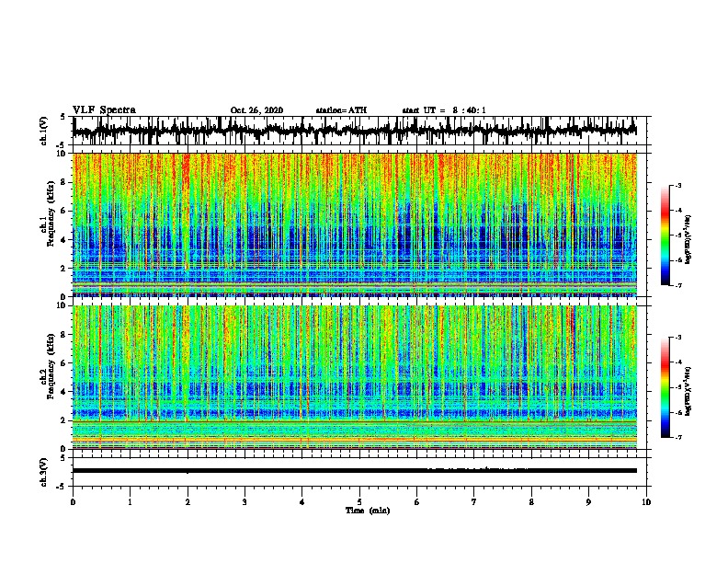
Task: Click the ch.3 voltage waveform strip
Action: [x=354, y=471]
